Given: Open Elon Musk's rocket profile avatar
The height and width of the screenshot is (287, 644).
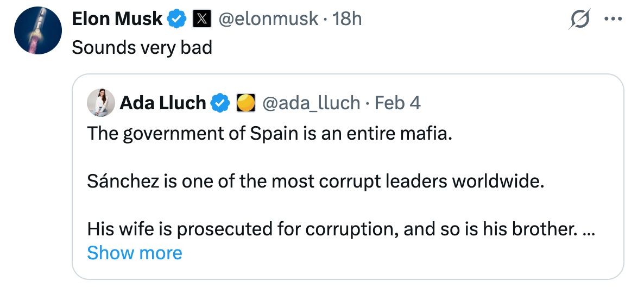Looking at the screenshot, I should 37,31.
